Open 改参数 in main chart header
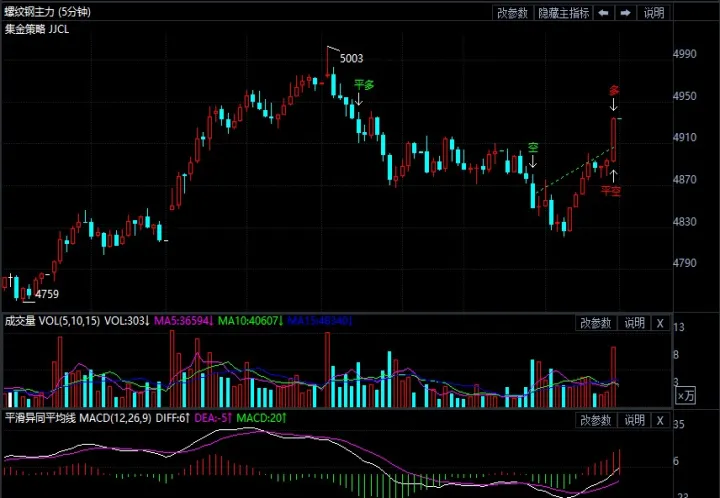 click(512, 13)
